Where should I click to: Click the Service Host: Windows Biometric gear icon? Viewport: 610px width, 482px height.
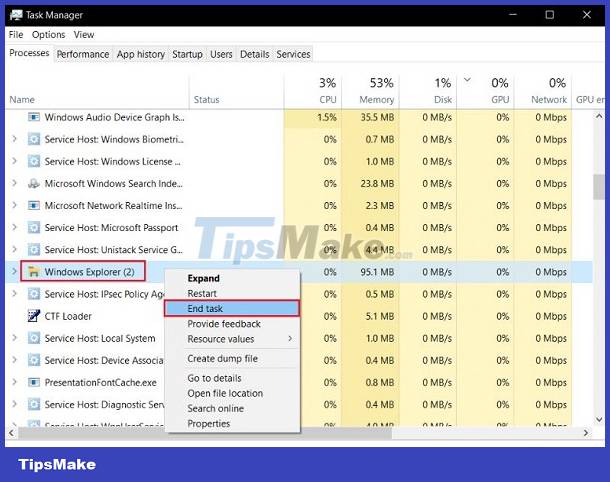[34, 139]
